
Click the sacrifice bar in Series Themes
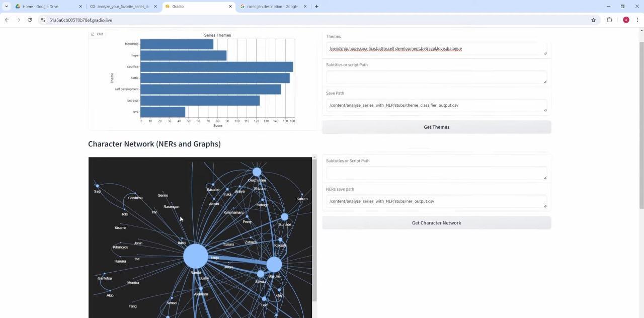(x=216, y=67)
